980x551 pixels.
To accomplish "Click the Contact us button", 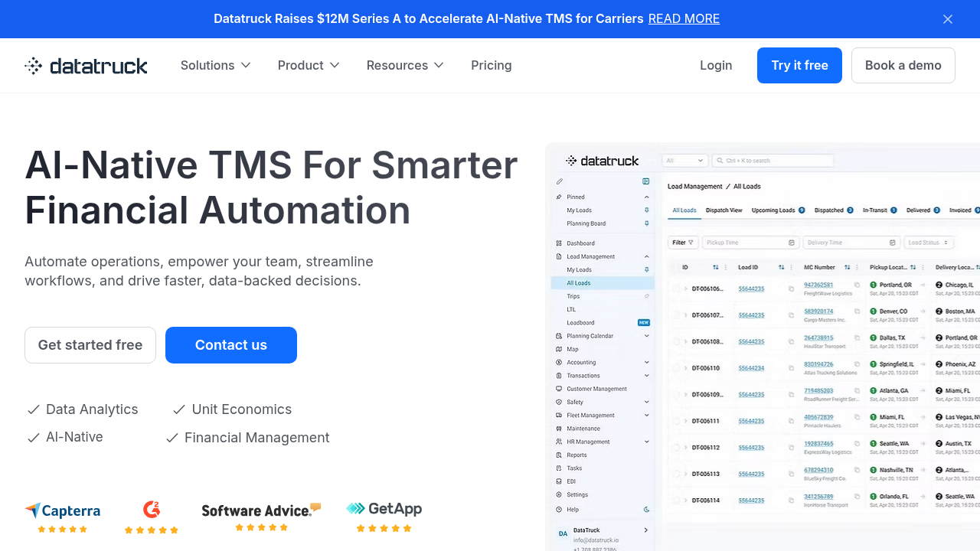I will tap(231, 345).
